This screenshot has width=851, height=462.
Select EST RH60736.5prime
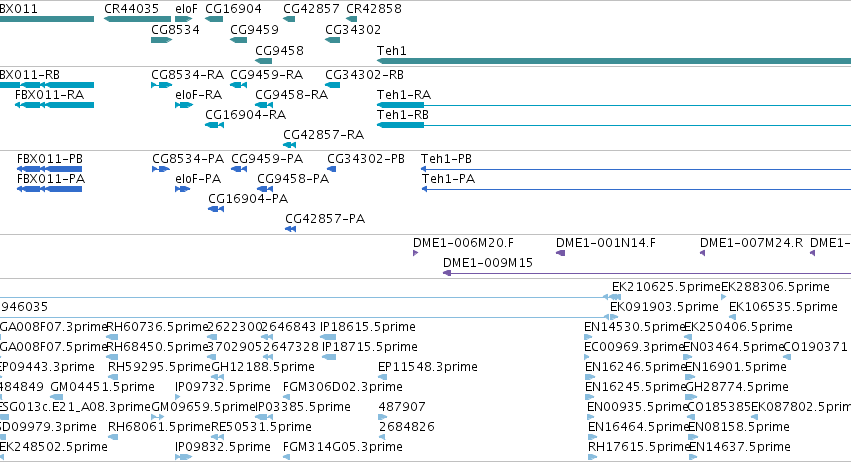pyautogui.click(x=157, y=327)
